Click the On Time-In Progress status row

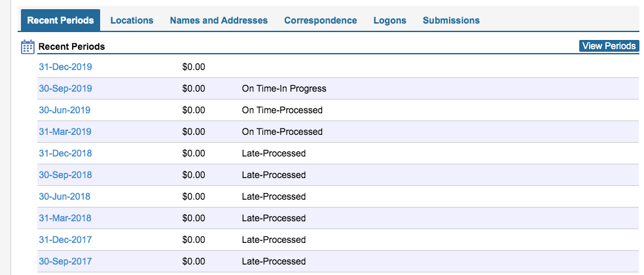coord(338,88)
